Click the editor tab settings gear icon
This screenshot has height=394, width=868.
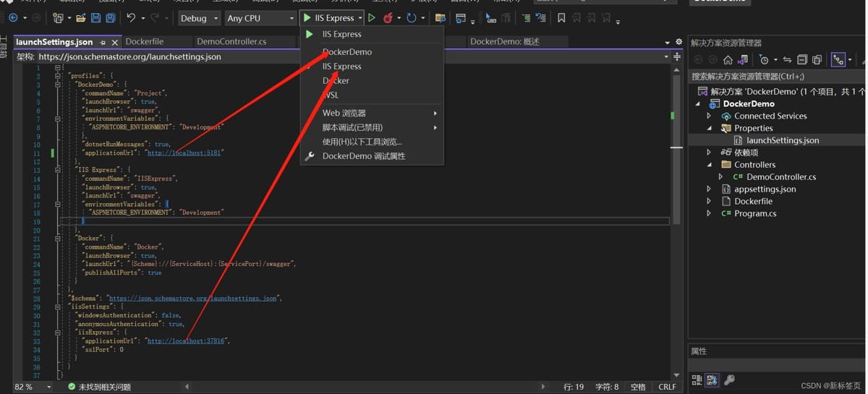(x=678, y=42)
